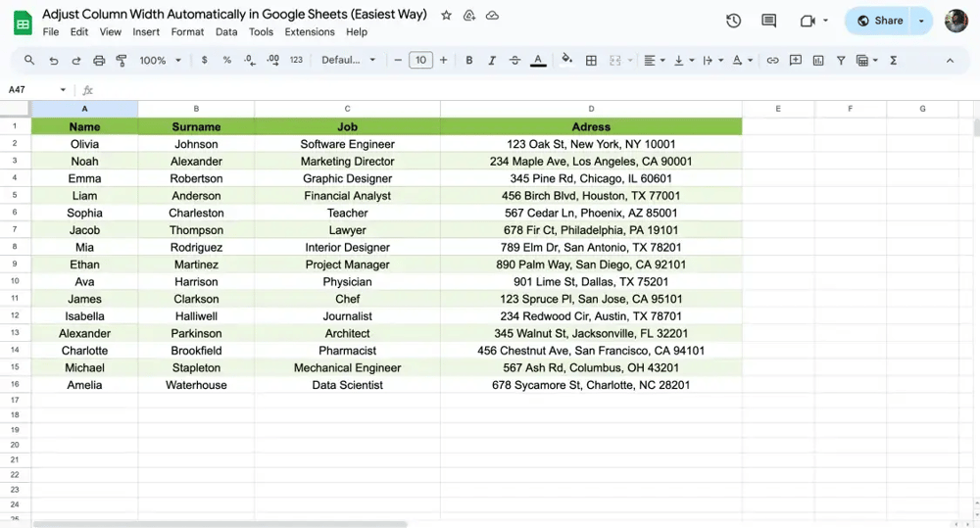The width and height of the screenshot is (980, 528).
Task: Toggle italic text formatting
Action: click(492, 61)
